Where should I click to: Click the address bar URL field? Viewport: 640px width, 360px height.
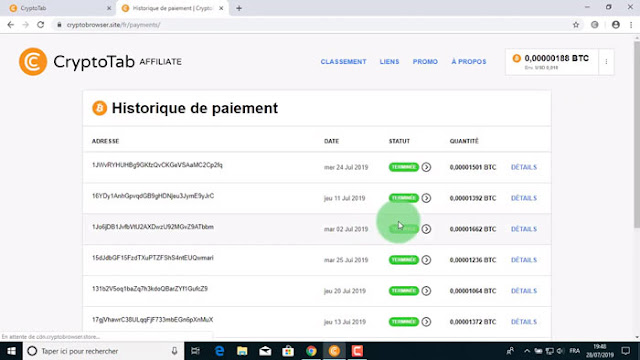click(310, 25)
